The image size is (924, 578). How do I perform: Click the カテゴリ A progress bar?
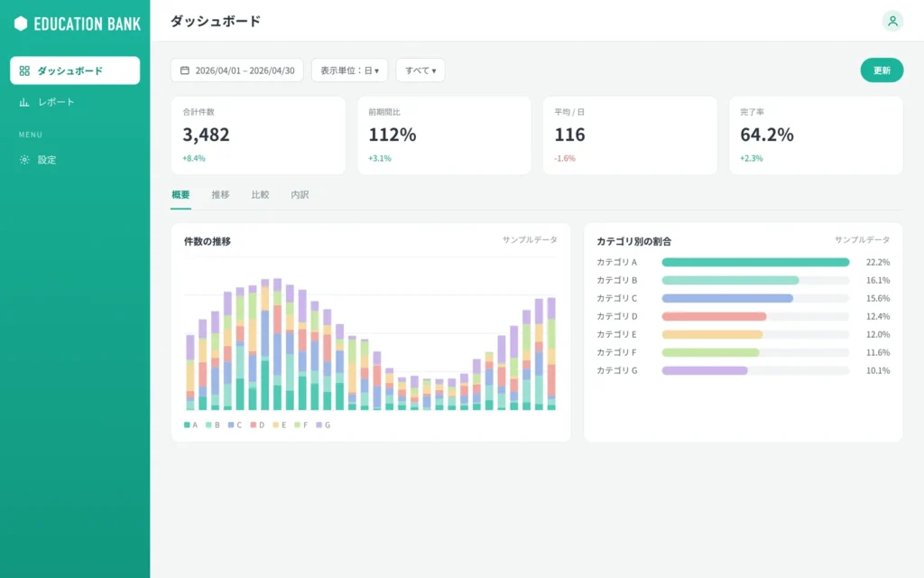pos(755,262)
